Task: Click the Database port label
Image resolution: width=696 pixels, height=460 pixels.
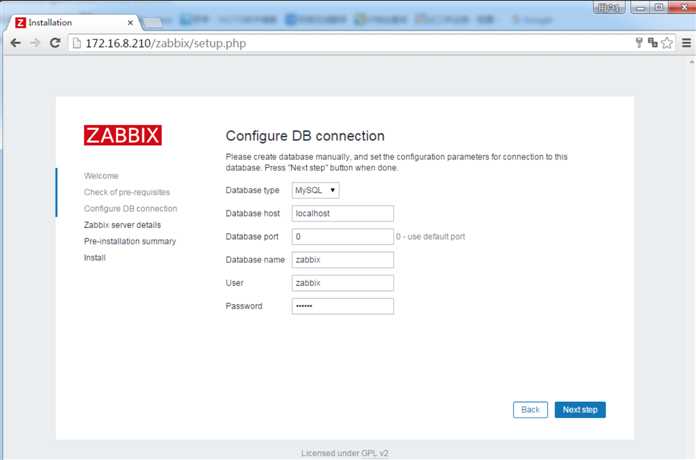Action: 252,237
